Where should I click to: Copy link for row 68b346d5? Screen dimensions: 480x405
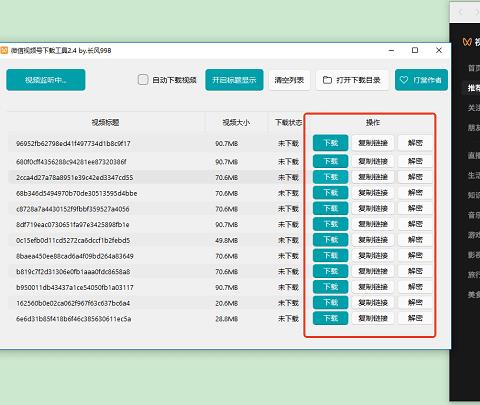pyautogui.click(x=373, y=193)
